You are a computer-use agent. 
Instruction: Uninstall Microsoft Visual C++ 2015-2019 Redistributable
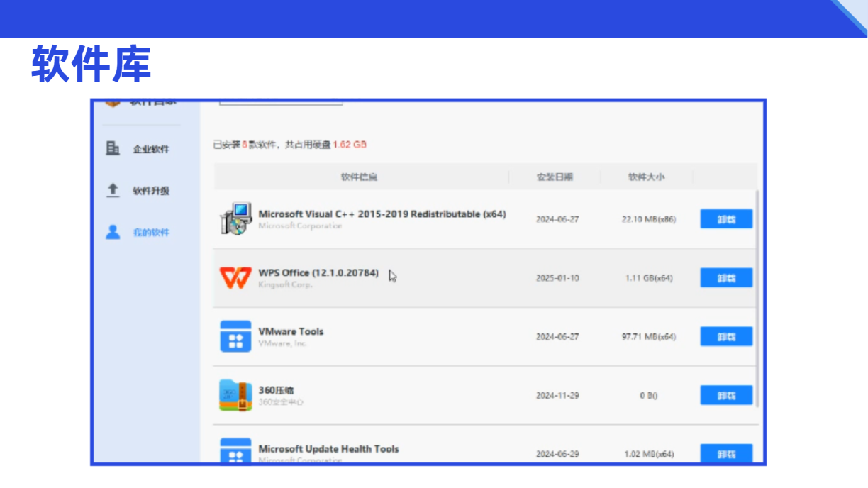click(x=726, y=219)
